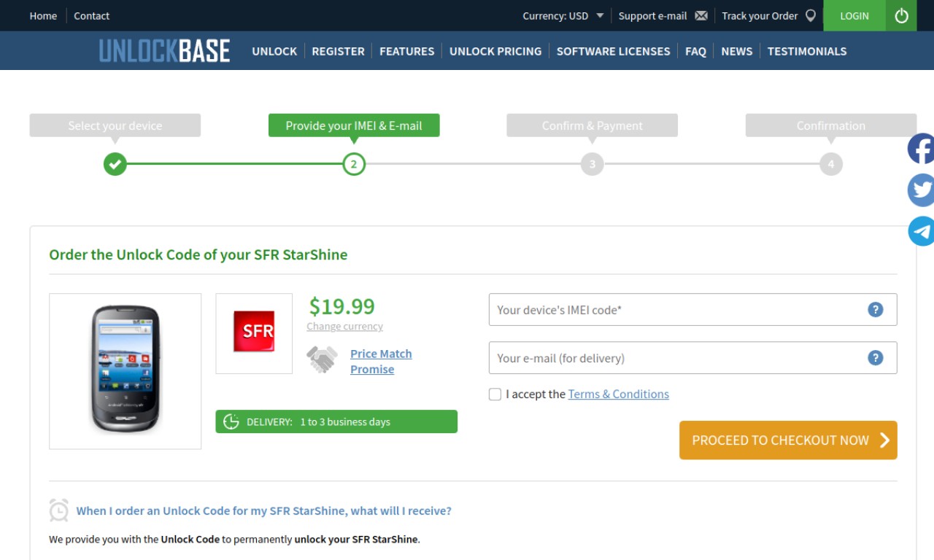The height and width of the screenshot is (560, 934).
Task: Open the FAQ page
Action: pyautogui.click(x=695, y=51)
